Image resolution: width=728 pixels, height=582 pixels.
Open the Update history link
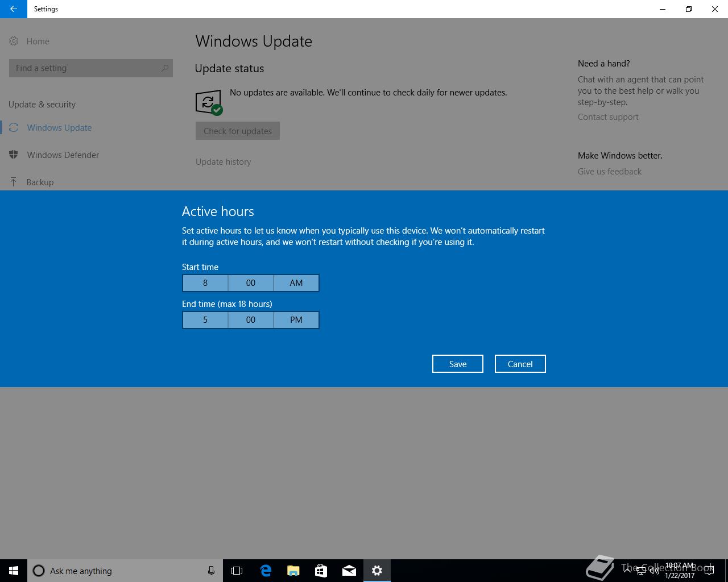pyautogui.click(x=224, y=162)
